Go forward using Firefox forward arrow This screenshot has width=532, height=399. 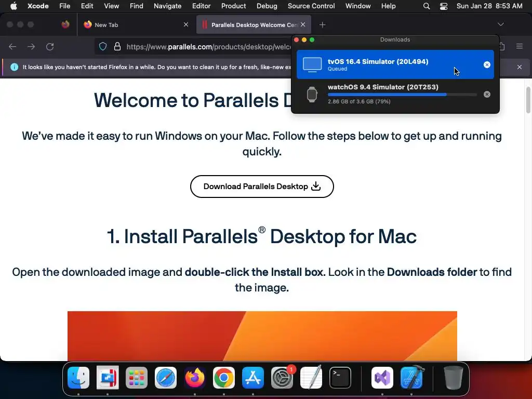(x=31, y=46)
